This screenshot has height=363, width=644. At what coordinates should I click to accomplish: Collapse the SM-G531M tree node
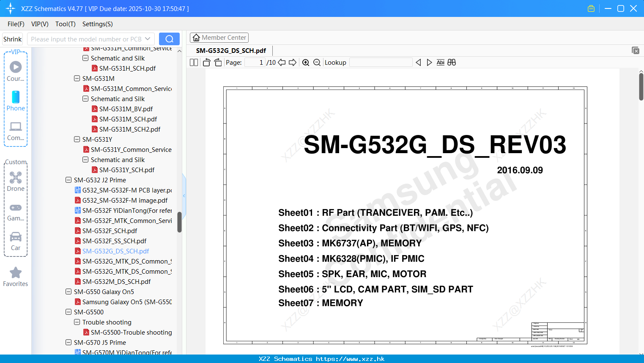pos(77,78)
